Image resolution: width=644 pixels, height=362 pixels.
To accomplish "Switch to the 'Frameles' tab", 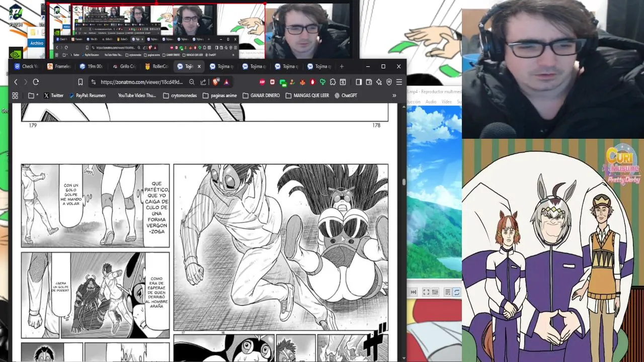I will (x=59, y=66).
